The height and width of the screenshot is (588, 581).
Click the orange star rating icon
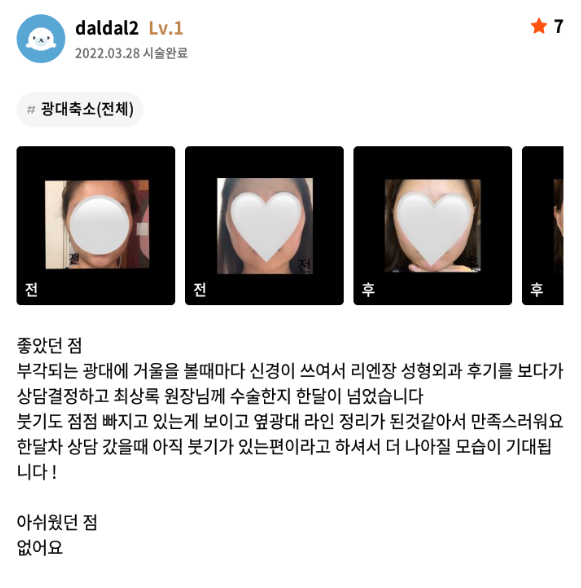(x=539, y=26)
